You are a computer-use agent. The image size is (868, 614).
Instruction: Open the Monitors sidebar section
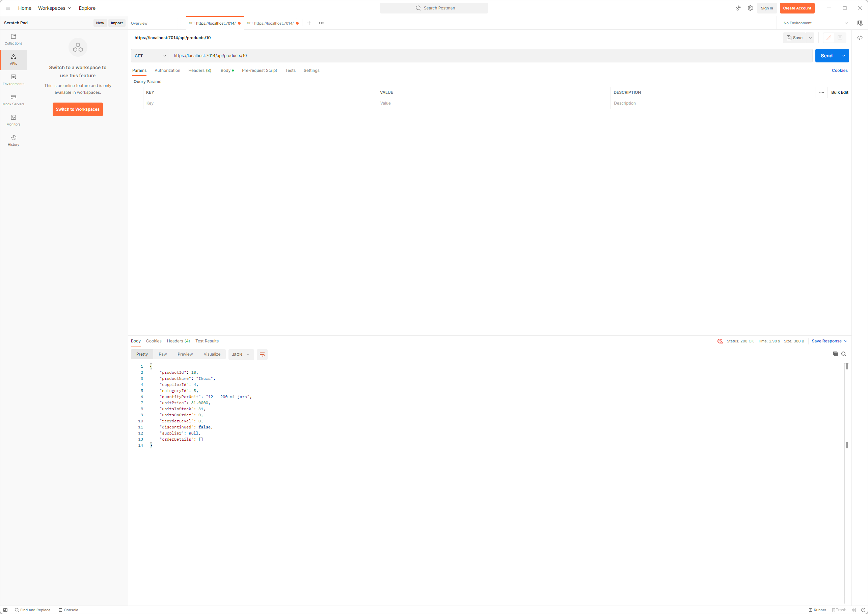tap(13, 120)
